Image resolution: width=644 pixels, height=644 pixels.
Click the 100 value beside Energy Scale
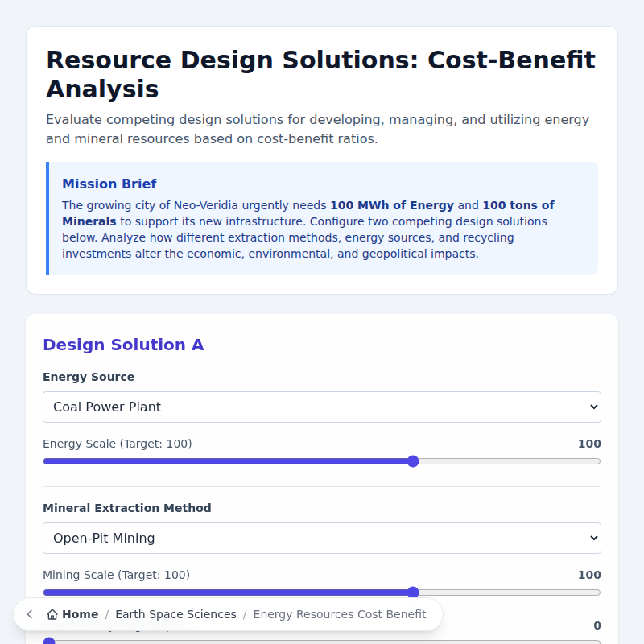click(589, 444)
